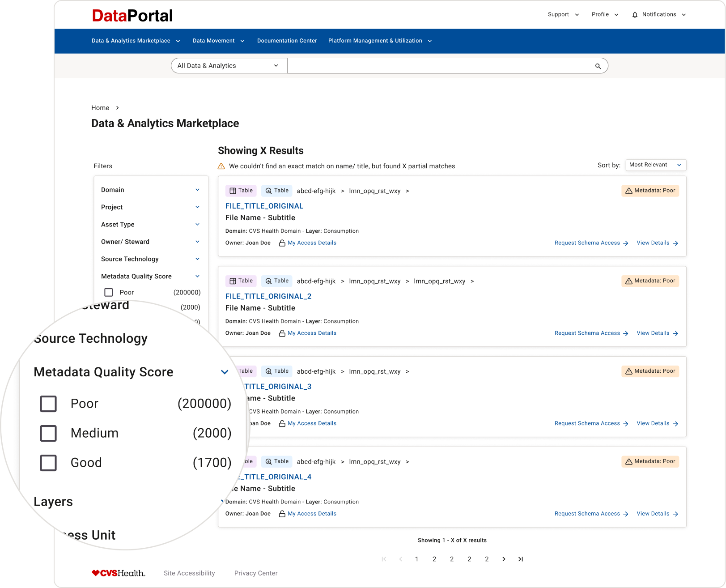Click the lock icon next to My Access Details
This screenshot has width=726, height=588.
click(x=282, y=243)
